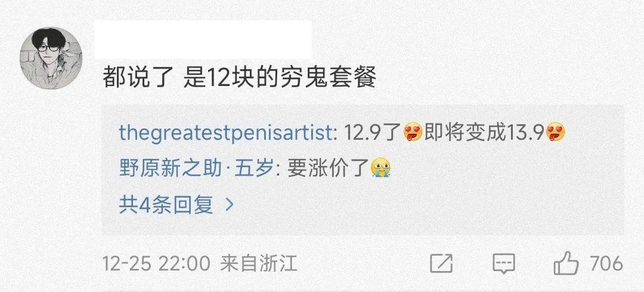
Task: Tap the 即将变成13.9 reply text
Action: point(485,133)
